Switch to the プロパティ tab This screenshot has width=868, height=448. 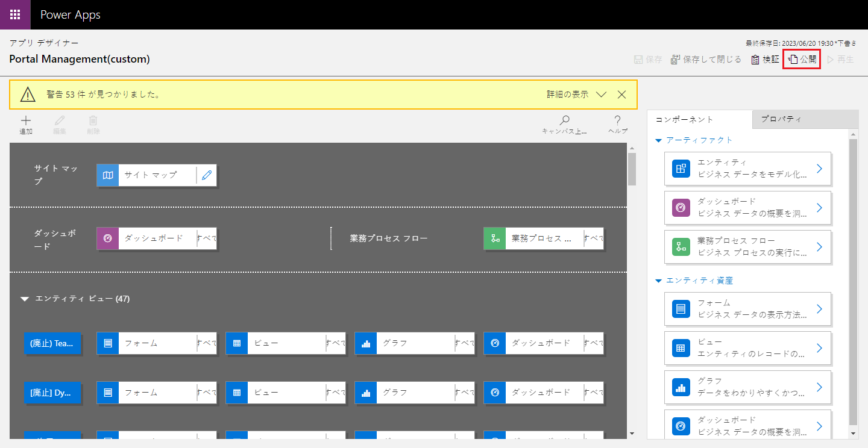coord(805,119)
